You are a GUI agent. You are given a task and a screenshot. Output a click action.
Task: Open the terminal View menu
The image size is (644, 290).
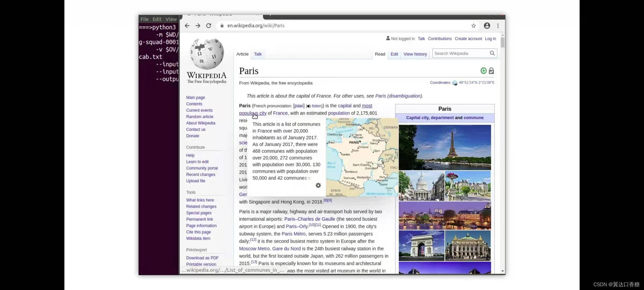[171, 19]
